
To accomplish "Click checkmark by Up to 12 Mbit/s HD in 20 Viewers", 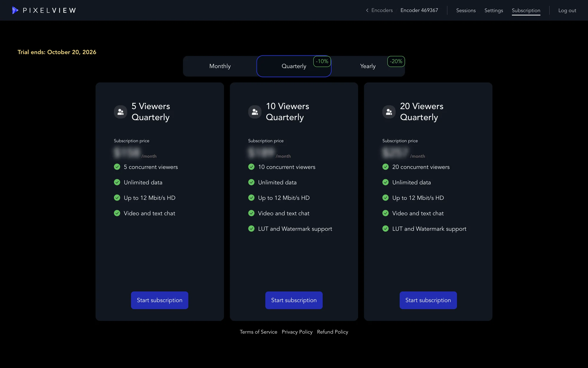I will 385,198.
